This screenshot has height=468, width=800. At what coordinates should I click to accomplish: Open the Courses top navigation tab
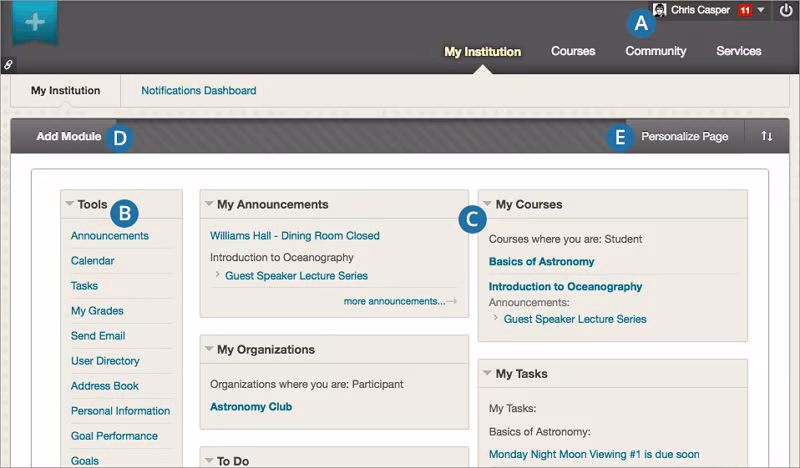coord(573,51)
